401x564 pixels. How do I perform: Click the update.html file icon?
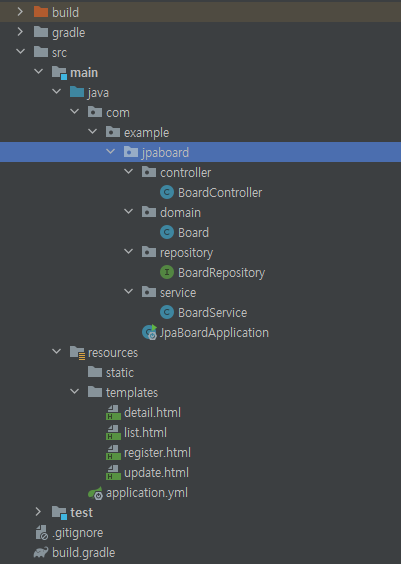click(x=113, y=472)
